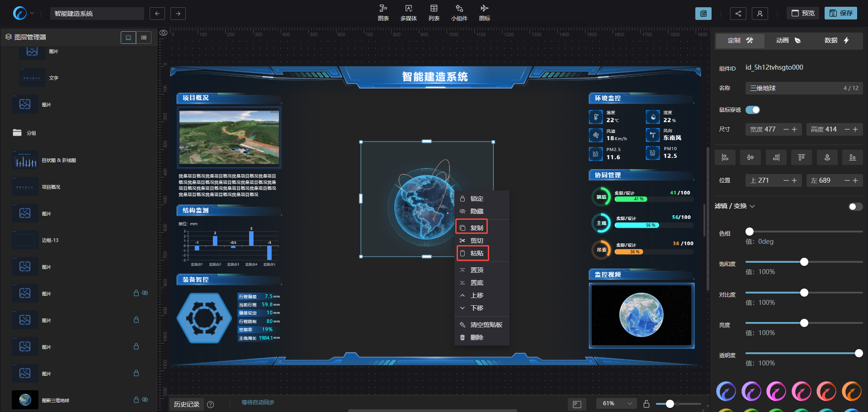This screenshot has width=868, height=412.
Task: Open the 61% zoom level dropdown
Action: [x=617, y=403]
